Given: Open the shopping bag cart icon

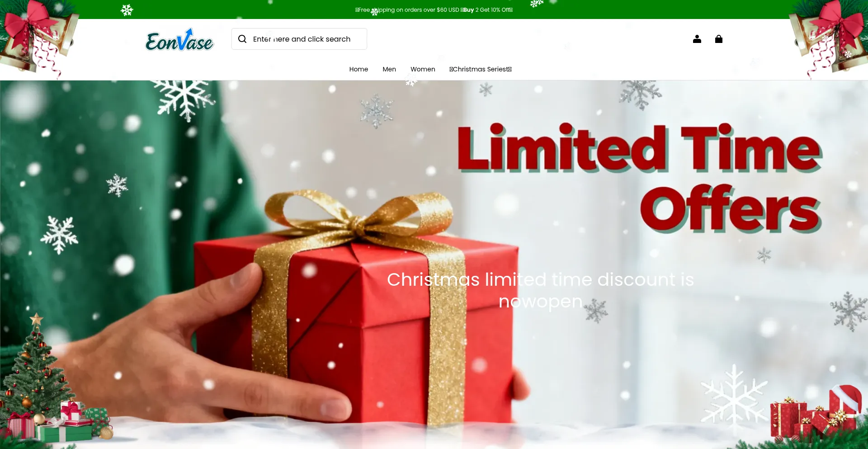Looking at the screenshot, I should [x=719, y=39].
